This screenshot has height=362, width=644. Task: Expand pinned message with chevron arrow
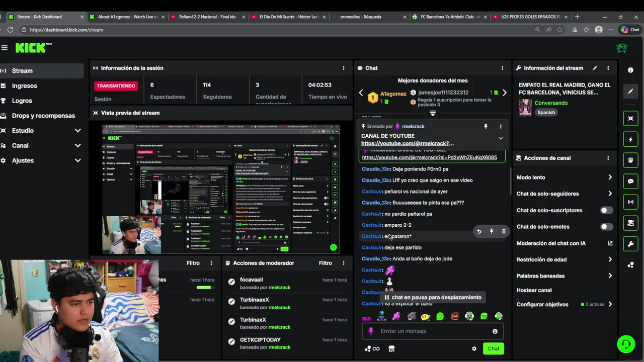501,138
